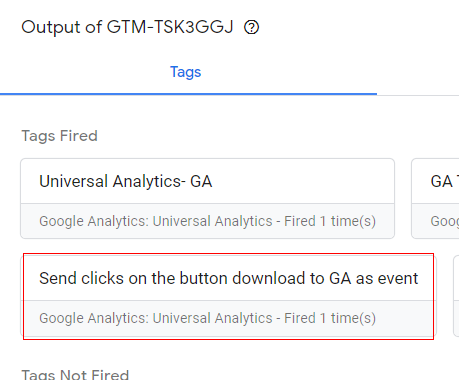Switch to the Tags tab

point(186,72)
